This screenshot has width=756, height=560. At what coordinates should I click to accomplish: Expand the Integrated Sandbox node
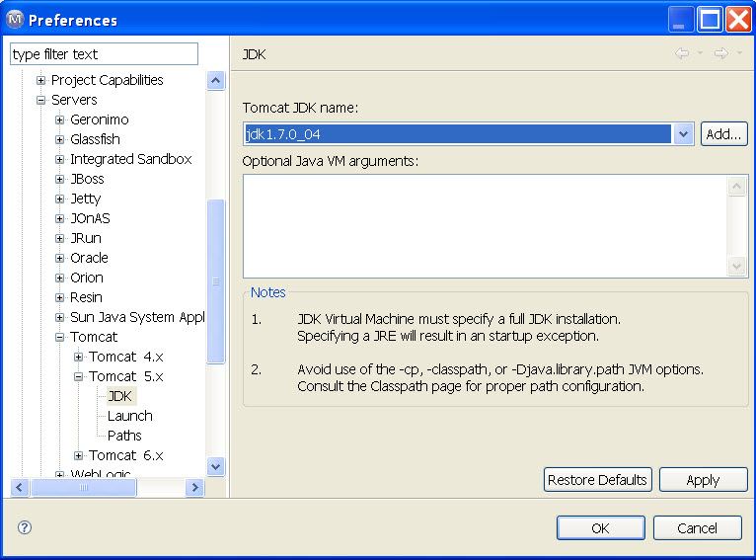tap(60, 159)
